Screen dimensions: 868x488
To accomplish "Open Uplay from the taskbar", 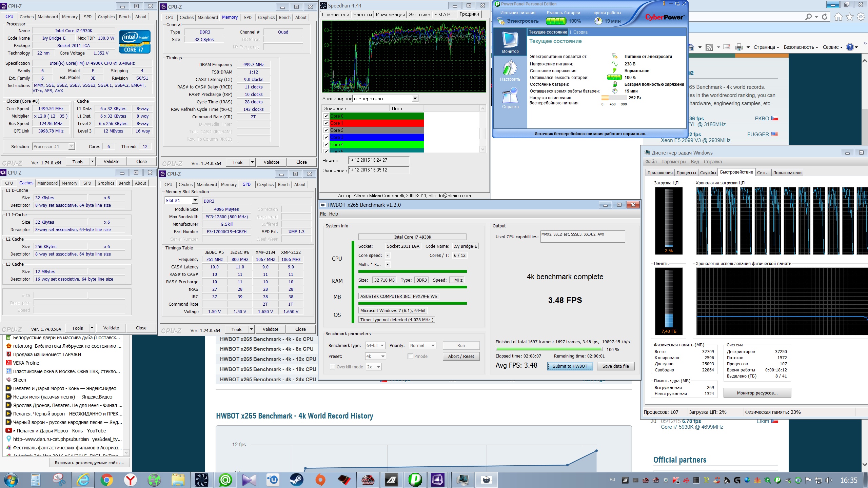I will (273, 480).
